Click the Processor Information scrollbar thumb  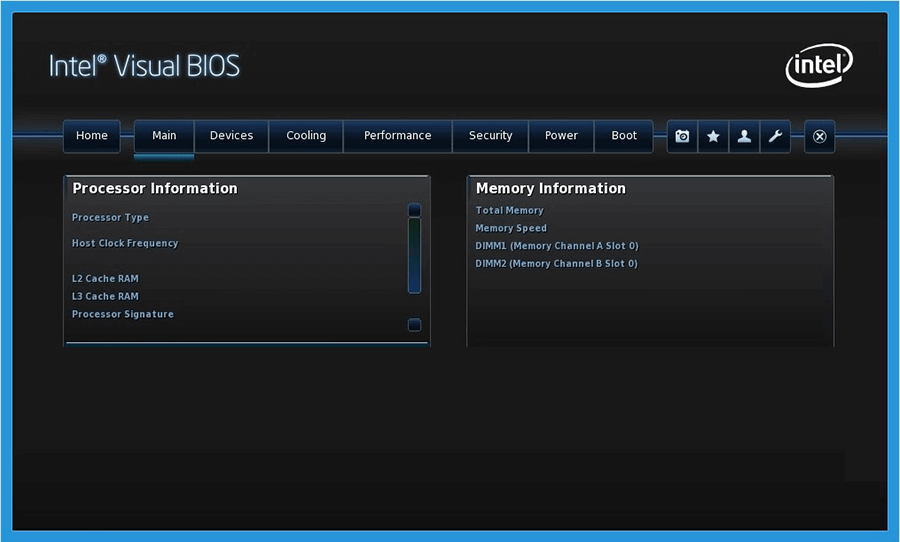414,255
